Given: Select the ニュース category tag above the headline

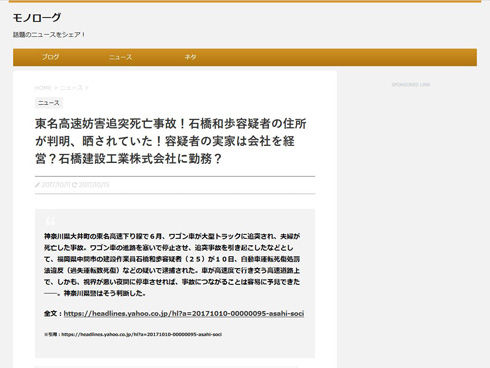Looking at the screenshot, I should 49,103.
